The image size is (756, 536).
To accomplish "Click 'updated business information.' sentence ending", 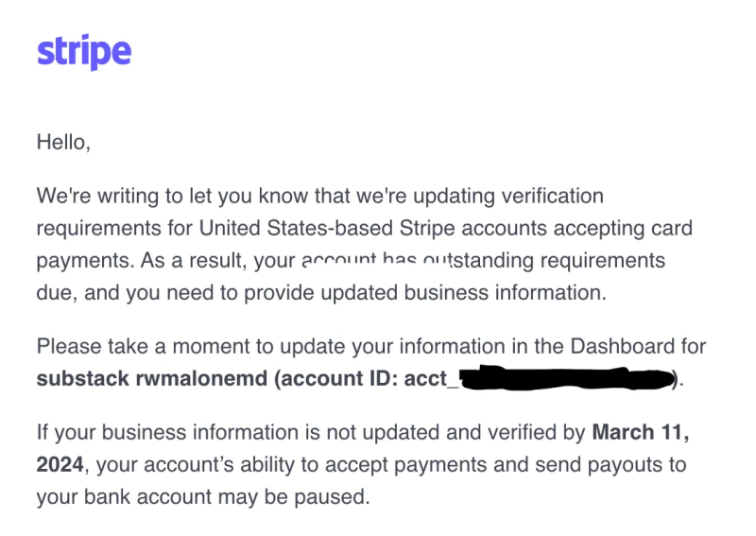I will [x=463, y=293].
